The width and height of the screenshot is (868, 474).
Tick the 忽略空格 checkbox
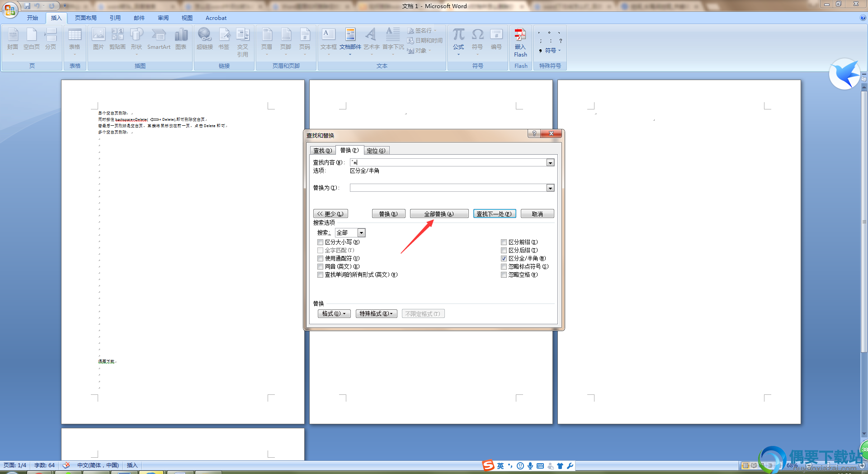(x=504, y=275)
